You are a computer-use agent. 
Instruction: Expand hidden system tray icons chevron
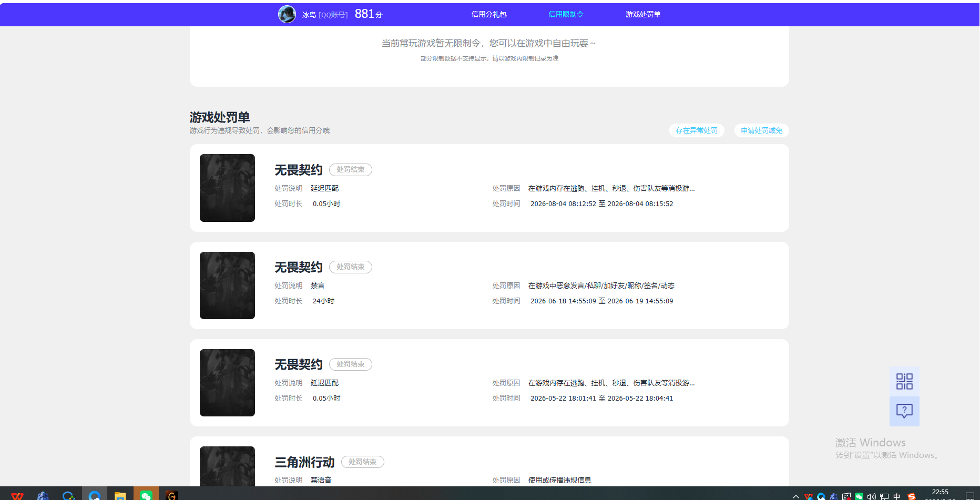(796, 496)
